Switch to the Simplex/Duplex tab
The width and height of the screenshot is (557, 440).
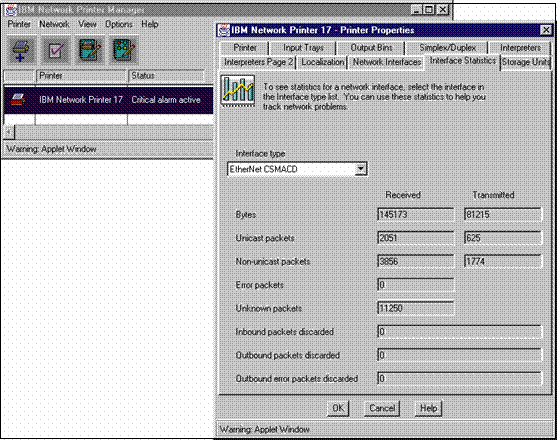pyautogui.click(x=448, y=48)
